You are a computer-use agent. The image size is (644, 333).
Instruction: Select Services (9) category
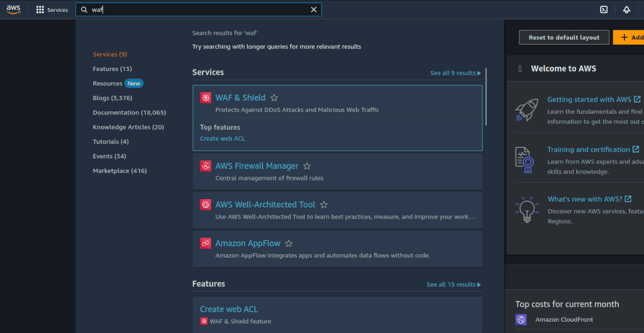coord(109,54)
